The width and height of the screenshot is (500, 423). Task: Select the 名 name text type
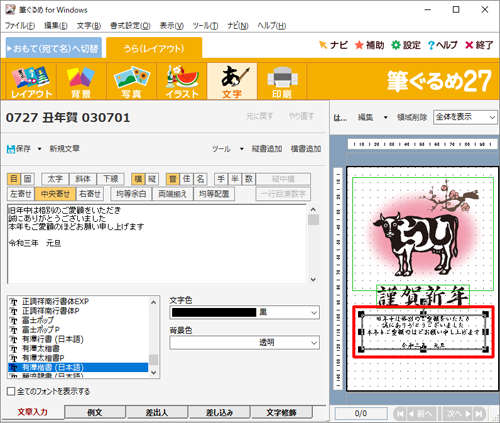pos(200,179)
